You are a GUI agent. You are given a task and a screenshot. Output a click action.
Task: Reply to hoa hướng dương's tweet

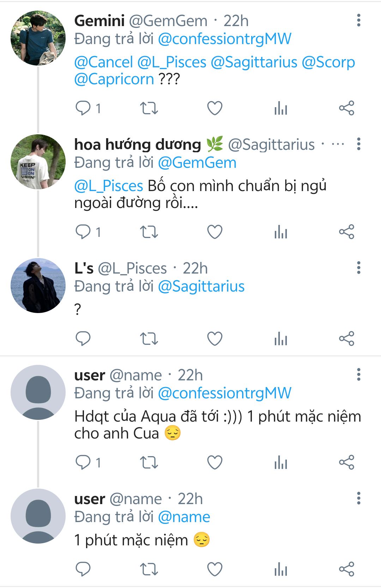coord(83,232)
